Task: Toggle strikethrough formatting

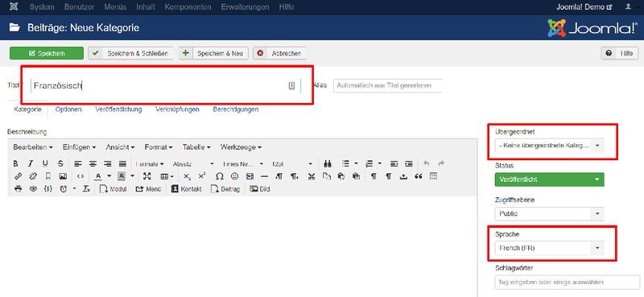Action: coord(60,163)
